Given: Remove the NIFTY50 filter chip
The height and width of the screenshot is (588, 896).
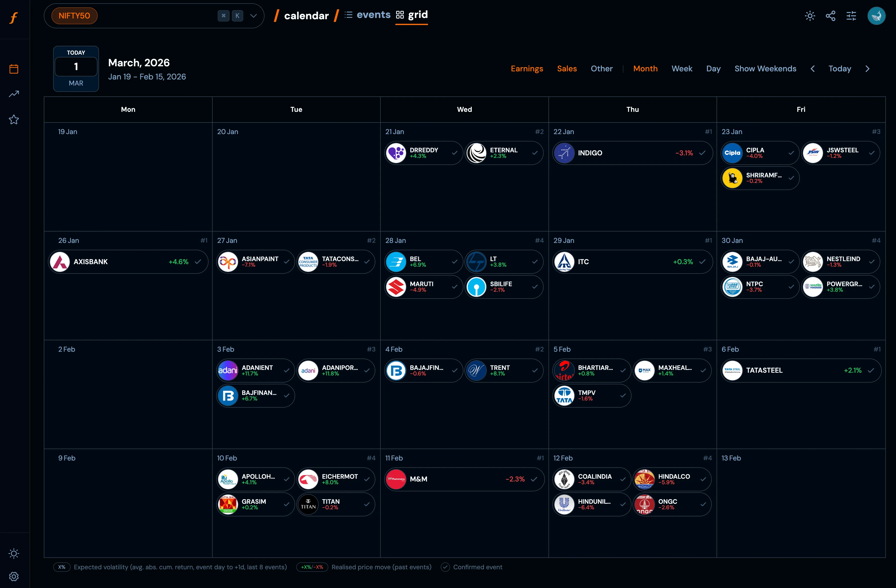Looking at the screenshot, I should coord(74,16).
